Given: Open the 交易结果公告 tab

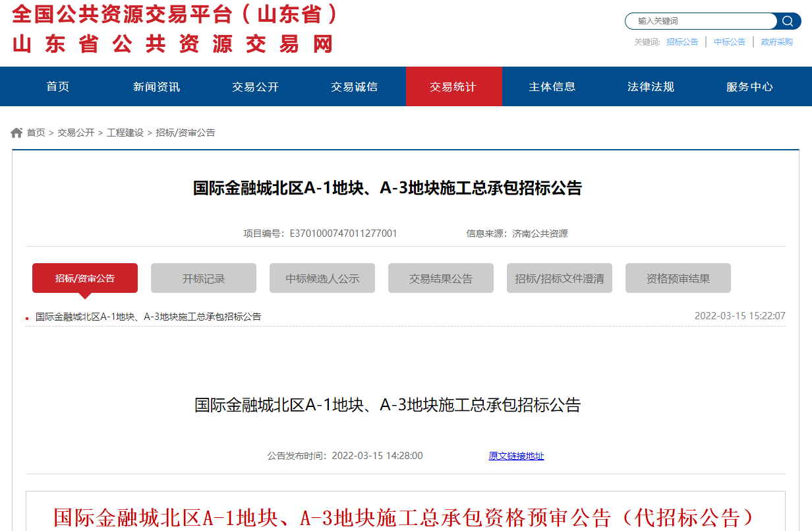Looking at the screenshot, I should 441,278.
